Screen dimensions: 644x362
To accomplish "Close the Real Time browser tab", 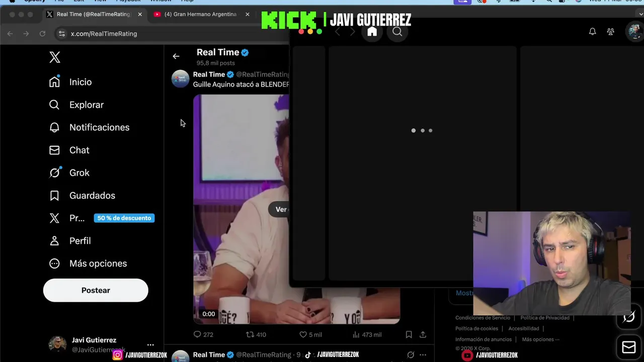I will coord(140,14).
